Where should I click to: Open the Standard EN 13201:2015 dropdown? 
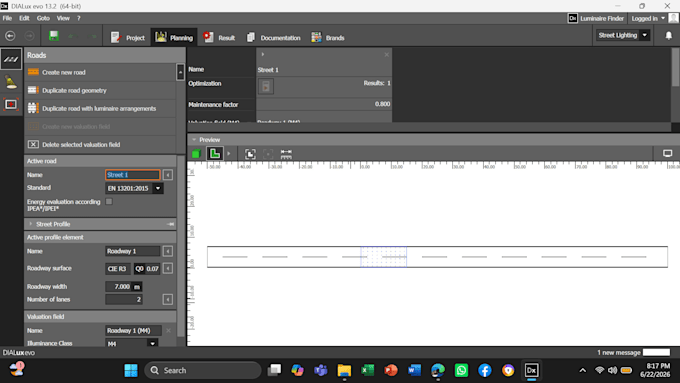click(134, 188)
